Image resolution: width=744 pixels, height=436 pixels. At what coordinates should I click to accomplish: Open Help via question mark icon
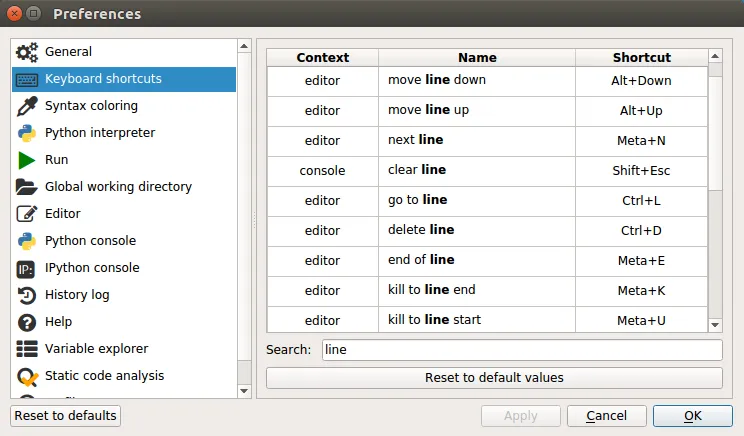pos(27,323)
